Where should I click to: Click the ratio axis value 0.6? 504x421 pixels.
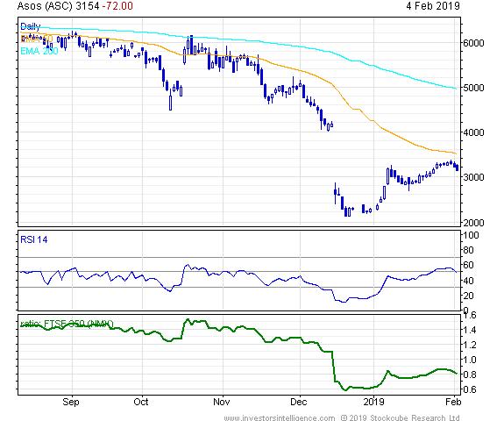pyautogui.click(x=469, y=389)
